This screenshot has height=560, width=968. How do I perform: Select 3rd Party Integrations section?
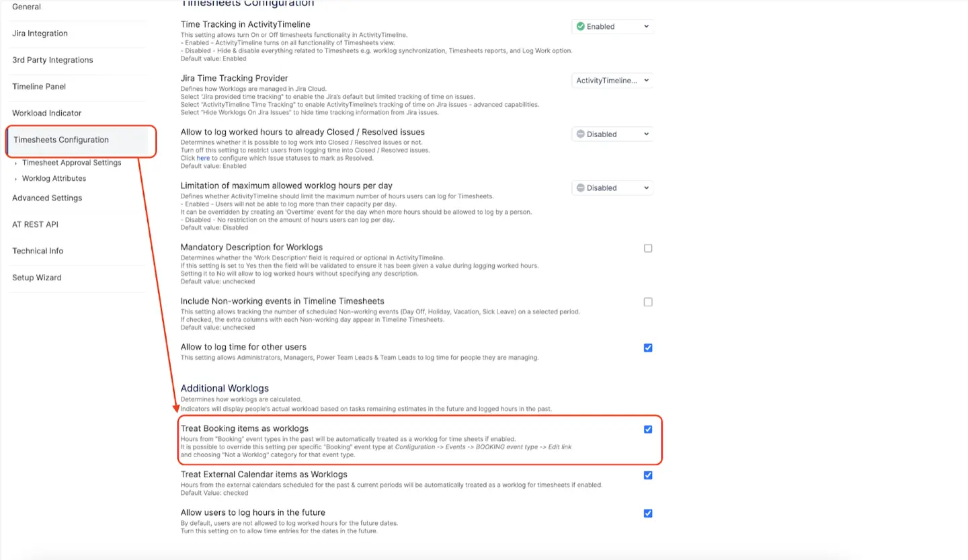(52, 60)
